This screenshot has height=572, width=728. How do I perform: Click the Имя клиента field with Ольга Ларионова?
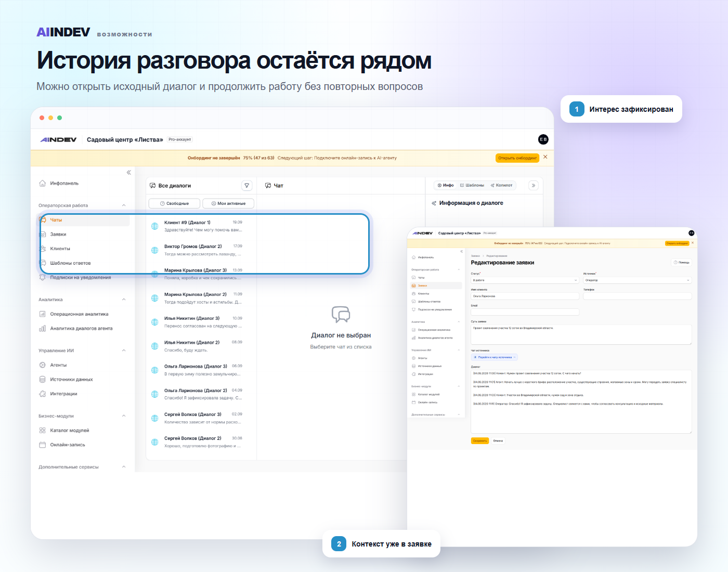coord(525,296)
